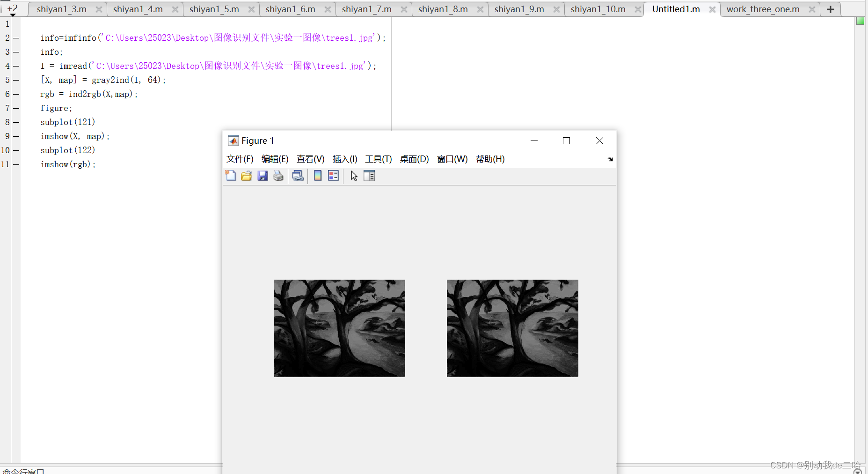The height and width of the screenshot is (474, 868).
Task: Click the code line '[X, map] = gray2ind(I, 64);'
Action: (x=103, y=80)
